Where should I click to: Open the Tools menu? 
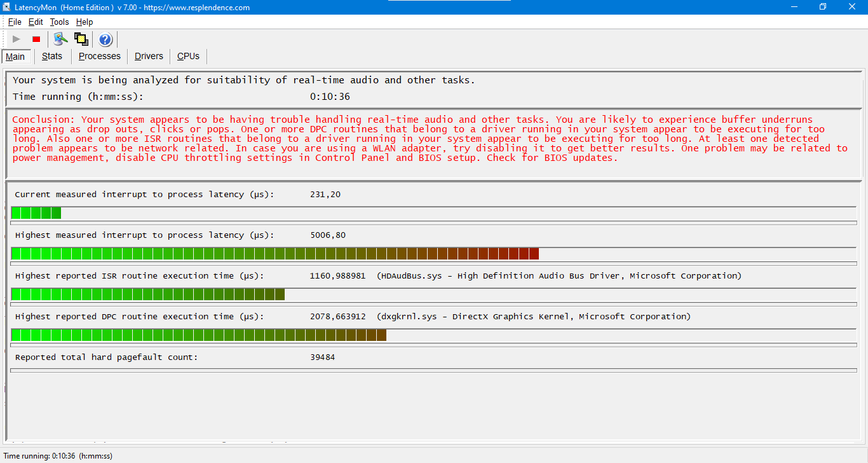pyautogui.click(x=59, y=22)
